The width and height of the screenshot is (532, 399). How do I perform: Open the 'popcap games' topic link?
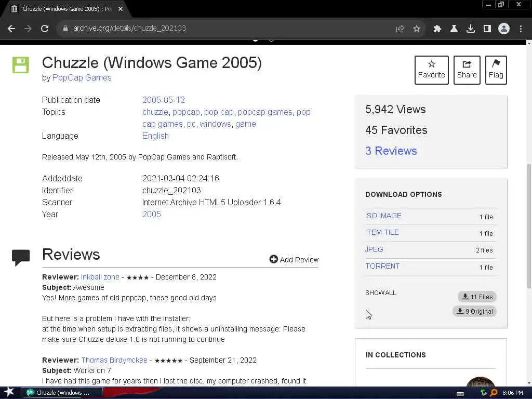click(x=265, y=112)
